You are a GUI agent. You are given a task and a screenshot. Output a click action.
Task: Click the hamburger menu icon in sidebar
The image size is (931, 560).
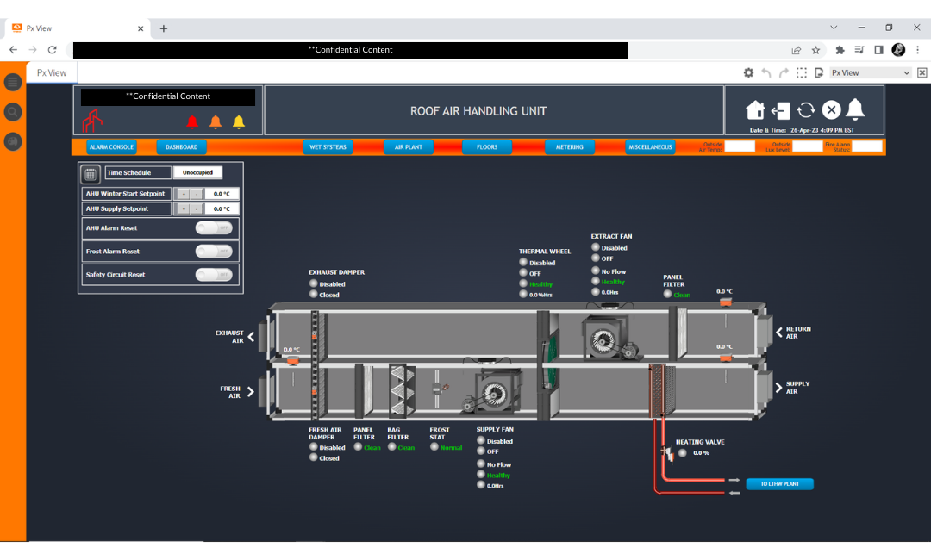click(x=12, y=82)
